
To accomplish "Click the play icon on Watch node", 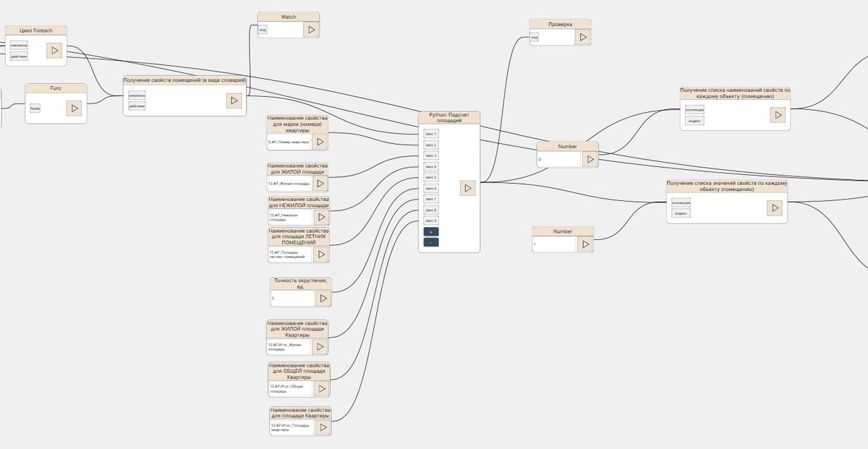I will tap(311, 30).
